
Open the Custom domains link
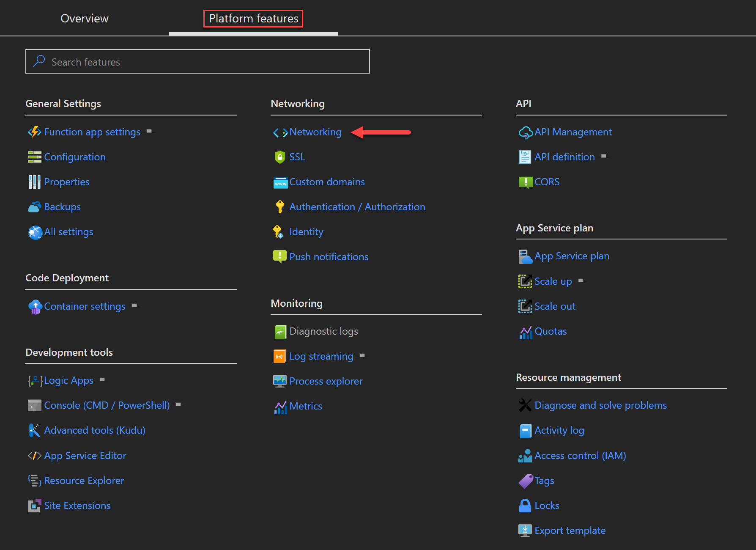[327, 182]
